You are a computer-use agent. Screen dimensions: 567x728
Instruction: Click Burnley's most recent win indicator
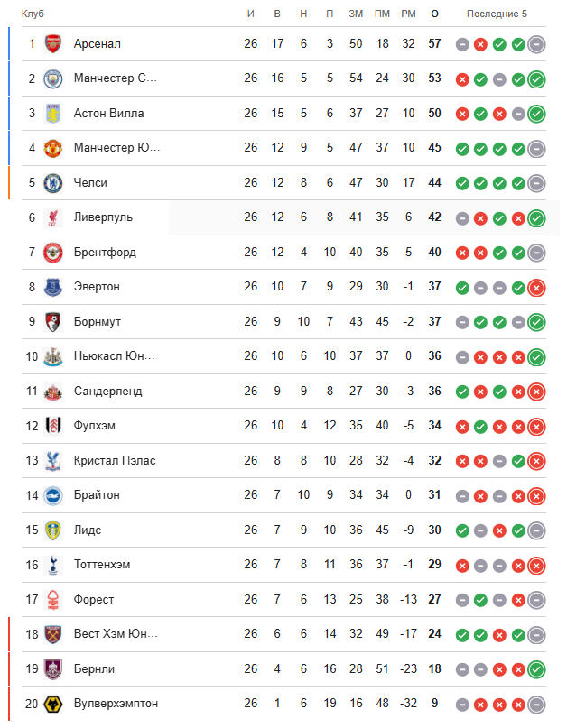coord(536,669)
